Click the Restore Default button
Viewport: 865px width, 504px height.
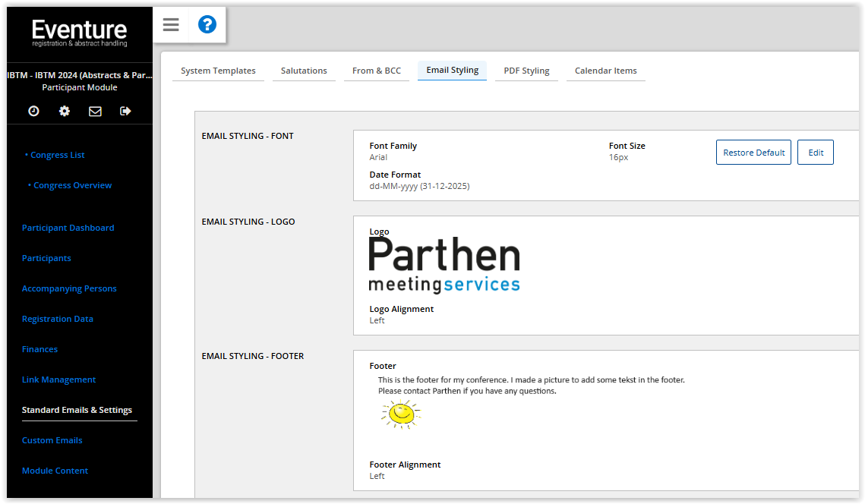pos(753,153)
